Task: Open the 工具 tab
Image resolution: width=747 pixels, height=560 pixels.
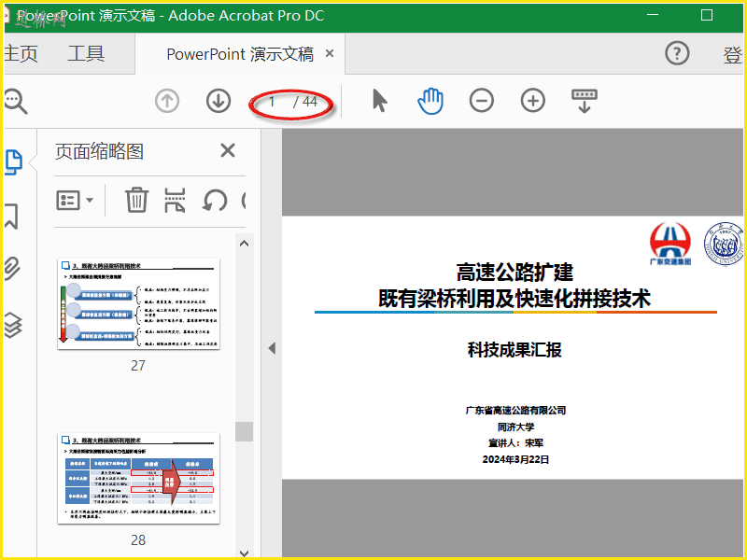Action: tap(86, 53)
